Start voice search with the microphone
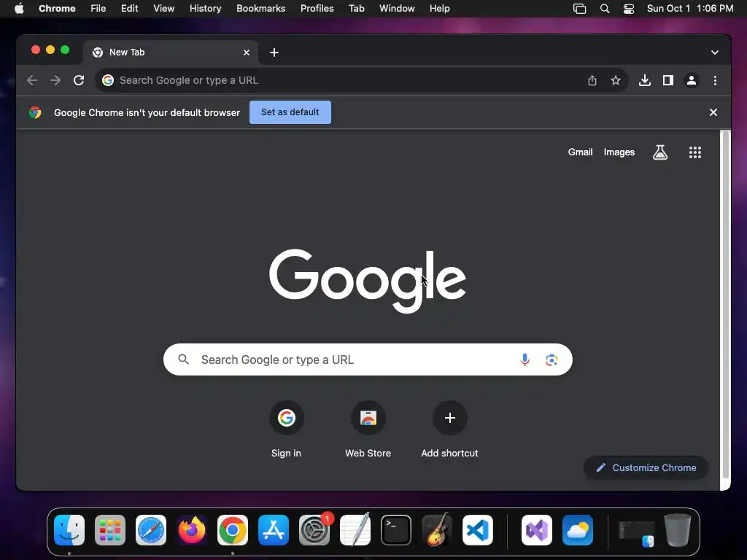The image size is (747, 560). [x=525, y=359]
